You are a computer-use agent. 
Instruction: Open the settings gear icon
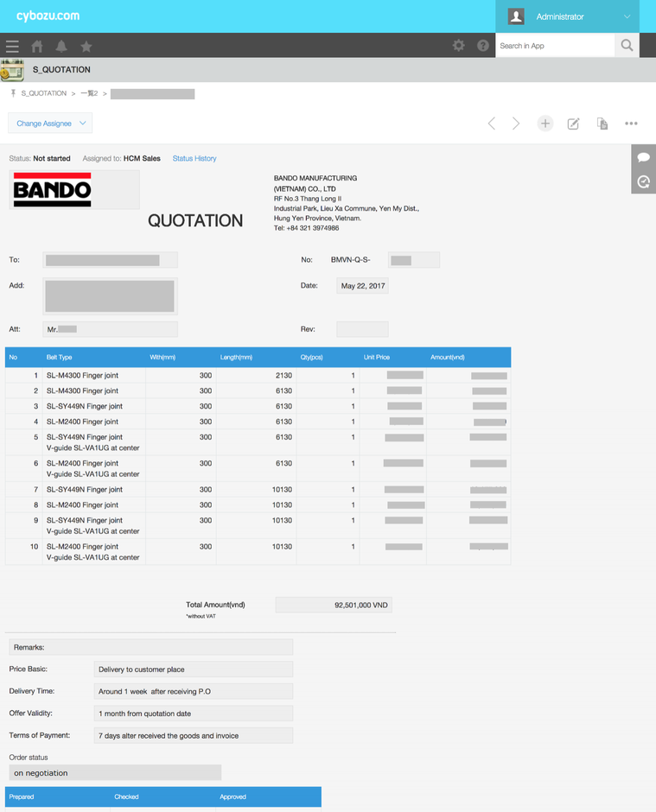[459, 46]
